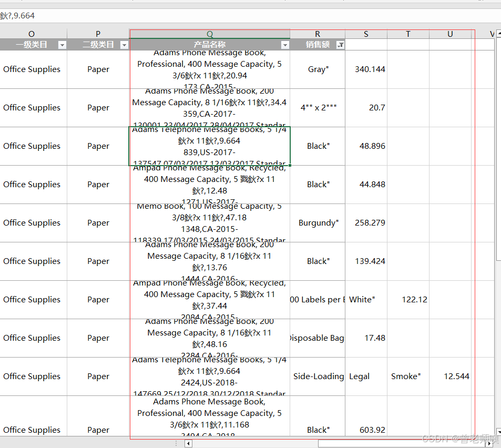Select column R header

[x=318, y=34]
